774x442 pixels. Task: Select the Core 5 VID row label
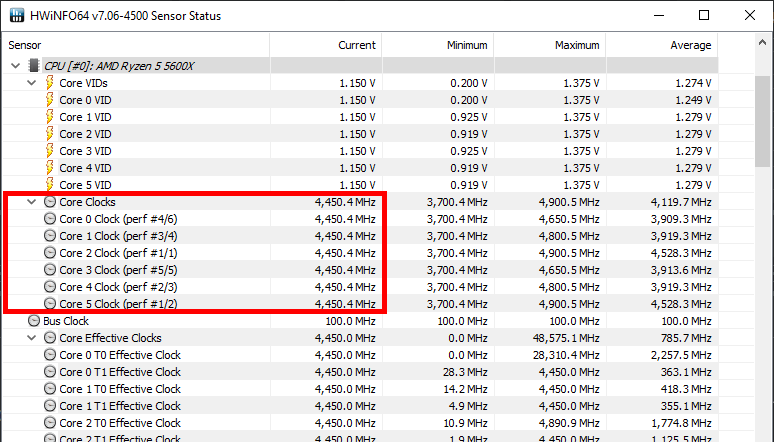(x=85, y=185)
